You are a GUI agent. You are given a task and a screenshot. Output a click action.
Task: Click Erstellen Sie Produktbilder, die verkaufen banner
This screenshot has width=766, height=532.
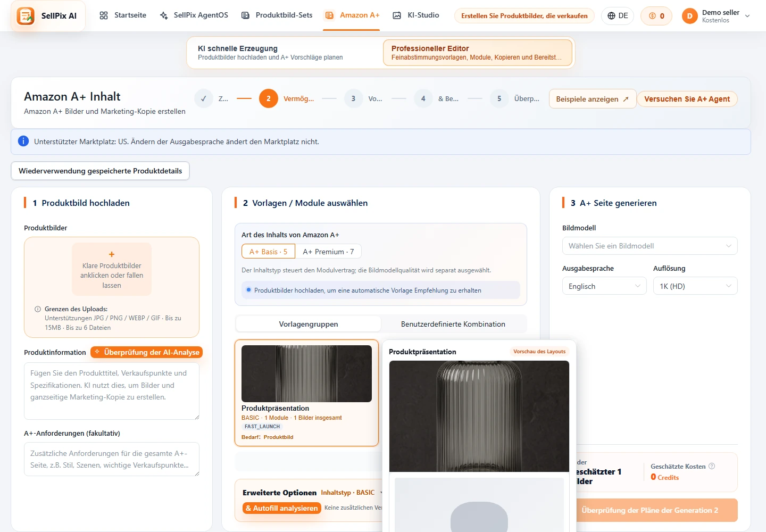click(524, 16)
